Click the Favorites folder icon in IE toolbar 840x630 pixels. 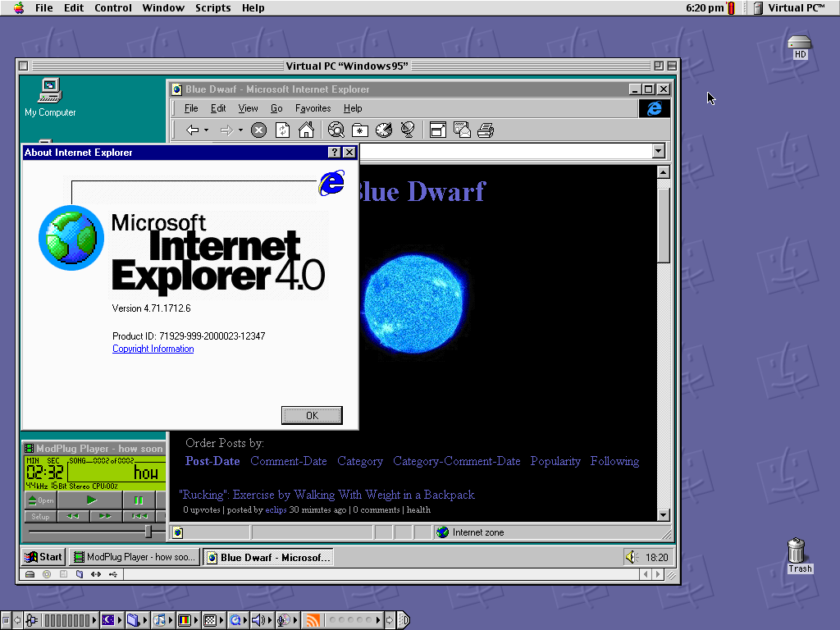pos(360,130)
